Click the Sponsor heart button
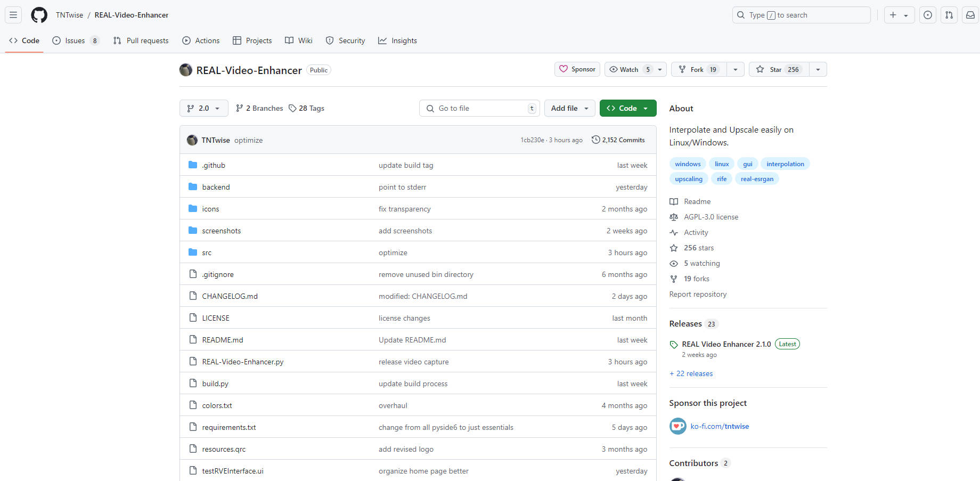Viewport: 980px width, 481px height. point(577,69)
